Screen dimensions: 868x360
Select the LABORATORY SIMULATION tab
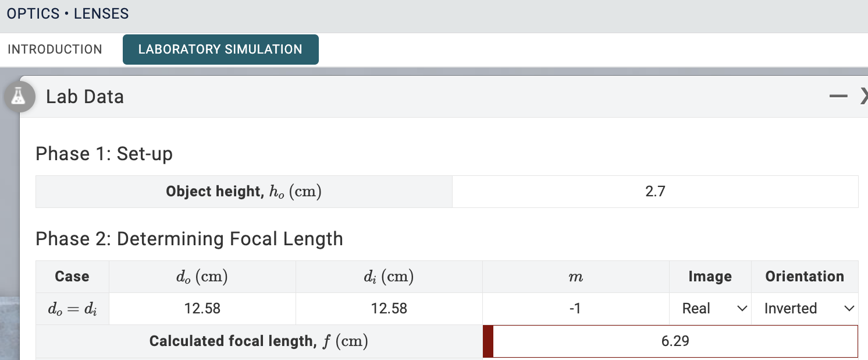pyautogui.click(x=220, y=50)
